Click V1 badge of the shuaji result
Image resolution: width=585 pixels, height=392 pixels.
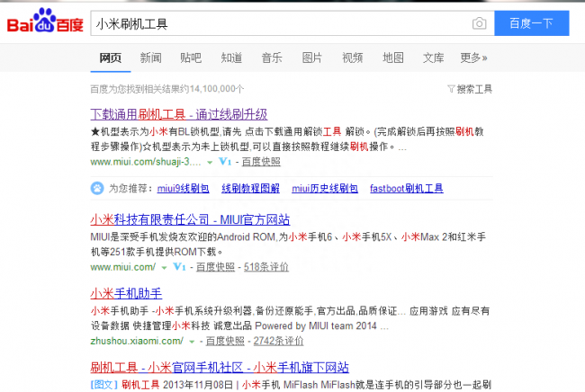coord(225,162)
